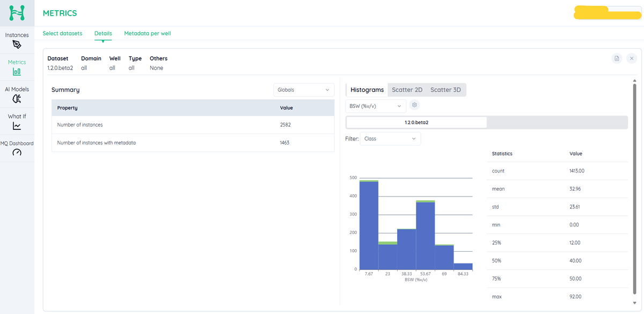The width and height of the screenshot is (644, 314).
Task: Open the What If sidebar section
Action: [17, 121]
